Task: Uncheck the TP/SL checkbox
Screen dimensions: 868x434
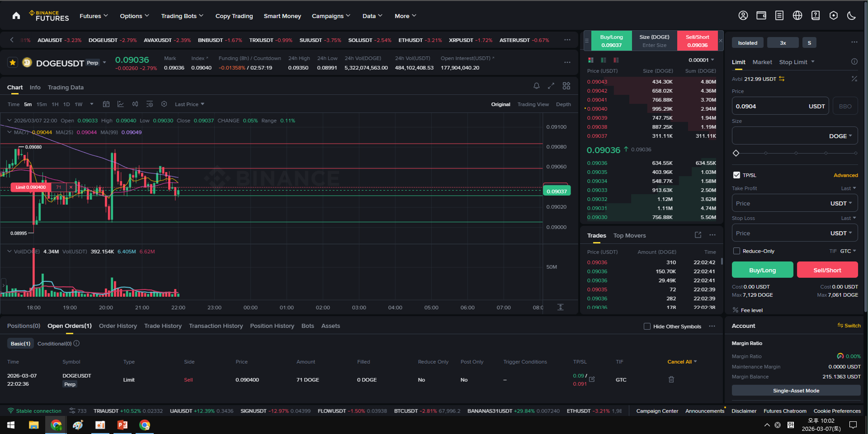Action: [x=736, y=175]
